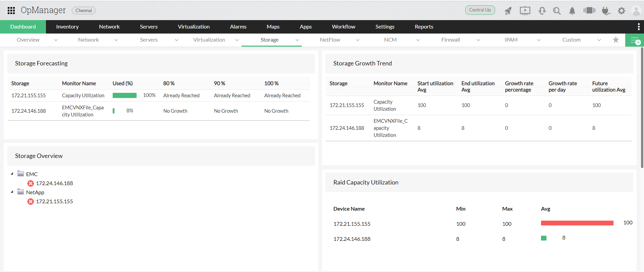Viewport: 644px width, 272px height.
Task: Collapse the NetApp folder tree node
Action: (x=12, y=192)
